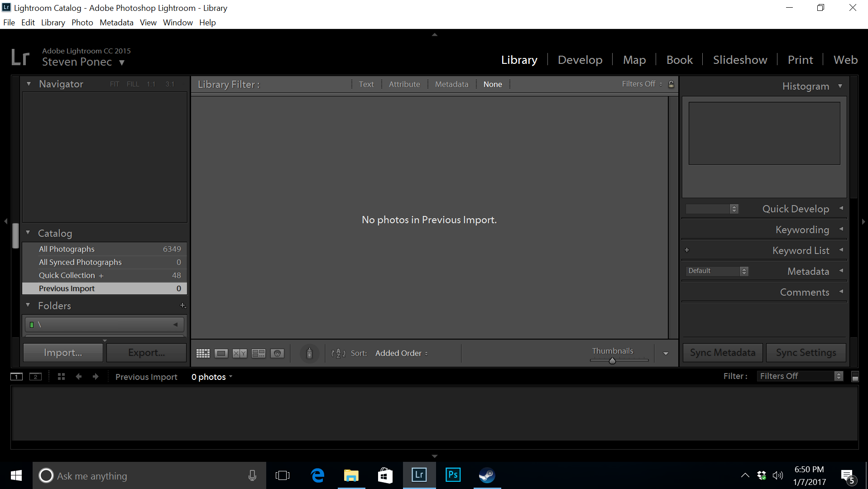Collapse the Navigator panel

pos(29,84)
